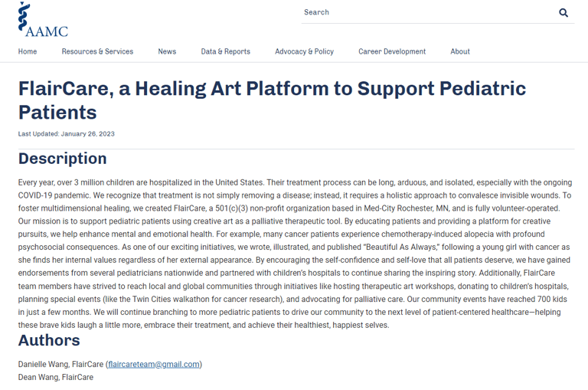This screenshot has width=588, height=390.
Task: Click the Authors section heading
Action: click(x=49, y=340)
